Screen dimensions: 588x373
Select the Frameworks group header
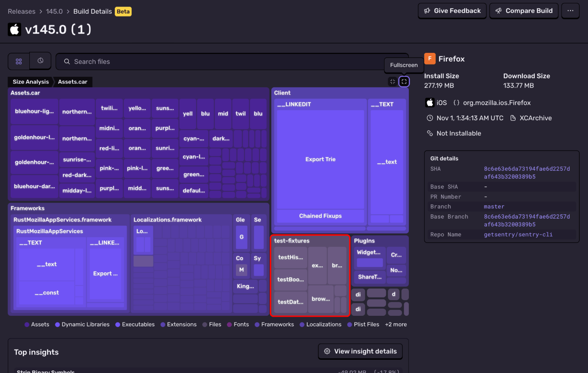point(27,208)
